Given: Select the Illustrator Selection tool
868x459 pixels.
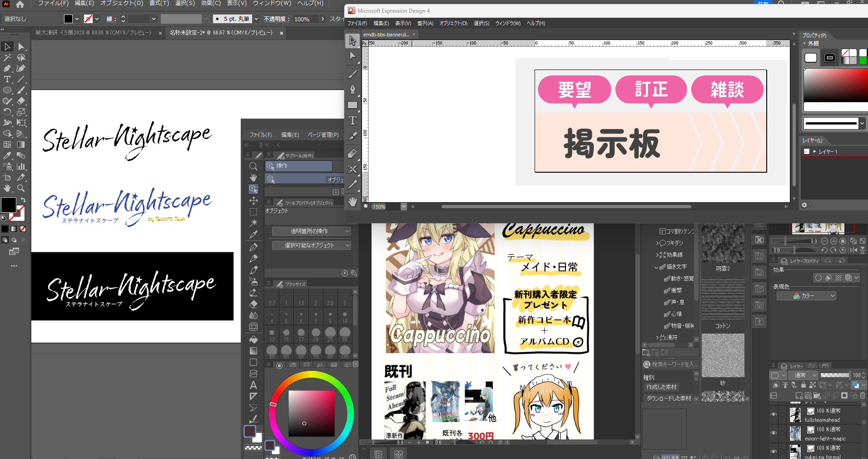Looking at the screenshot, I should 7,46.
